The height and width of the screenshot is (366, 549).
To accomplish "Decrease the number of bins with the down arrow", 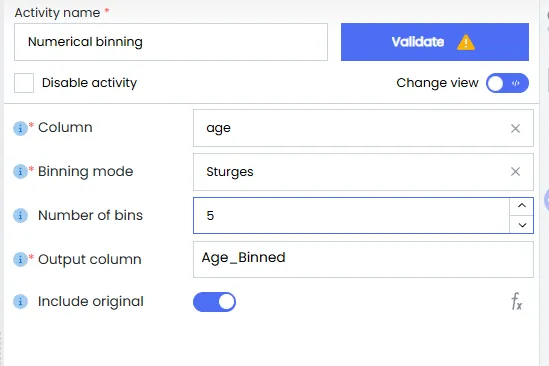I will coord(522,225).
